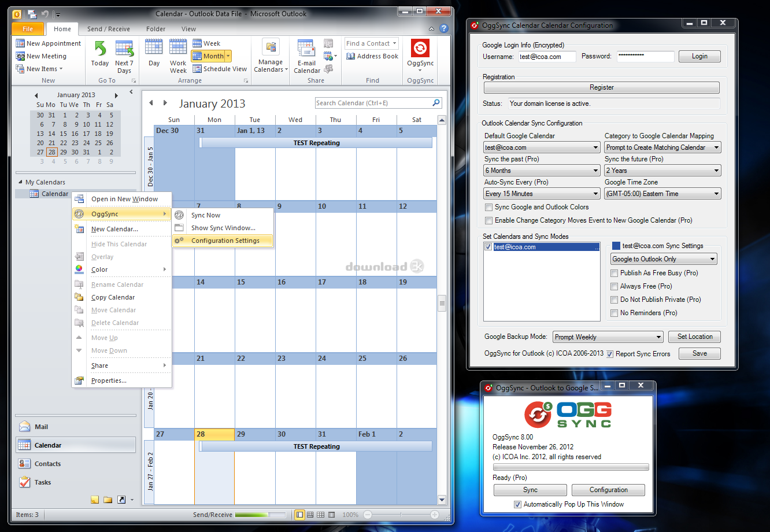Collapse the navigation pane arrow
770x532 pixels.
[131, 92]
